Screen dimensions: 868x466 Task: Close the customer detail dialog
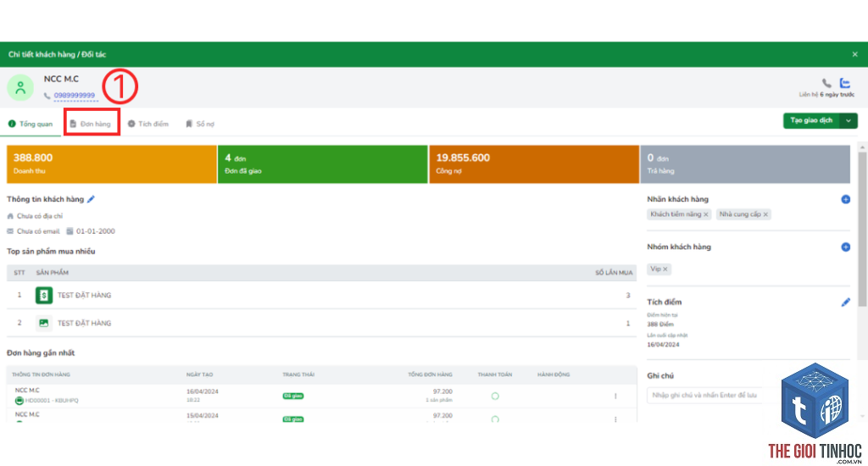coord(854,54)
